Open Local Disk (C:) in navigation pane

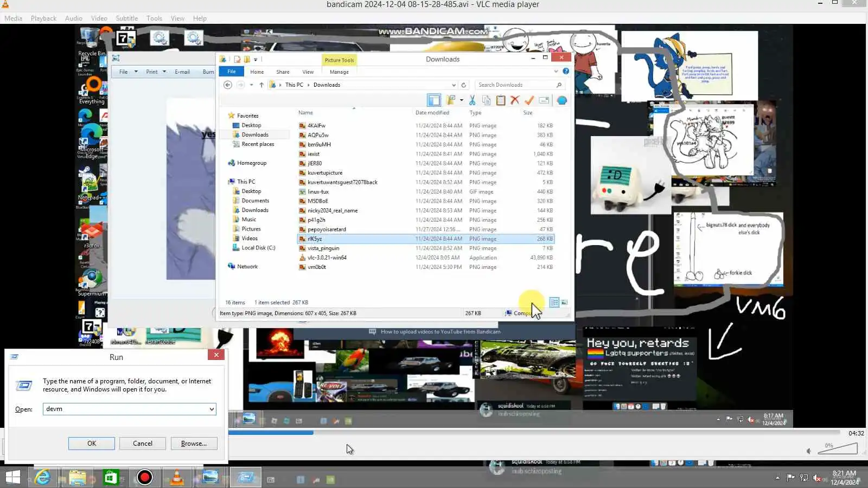258,248
